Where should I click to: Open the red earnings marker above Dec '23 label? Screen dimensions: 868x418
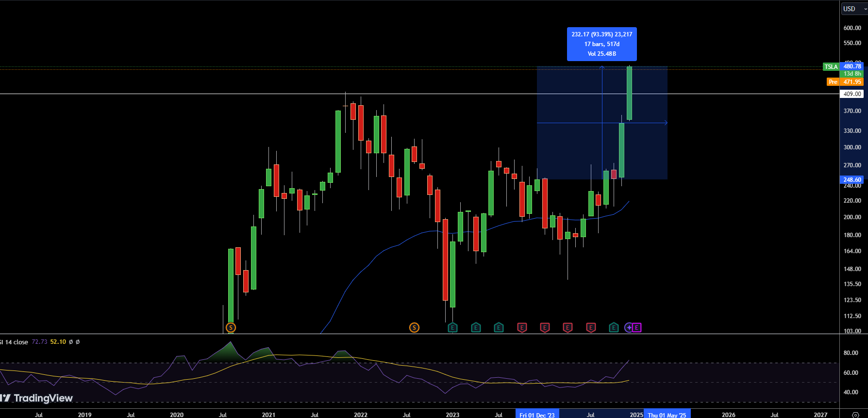click(545, 328)
